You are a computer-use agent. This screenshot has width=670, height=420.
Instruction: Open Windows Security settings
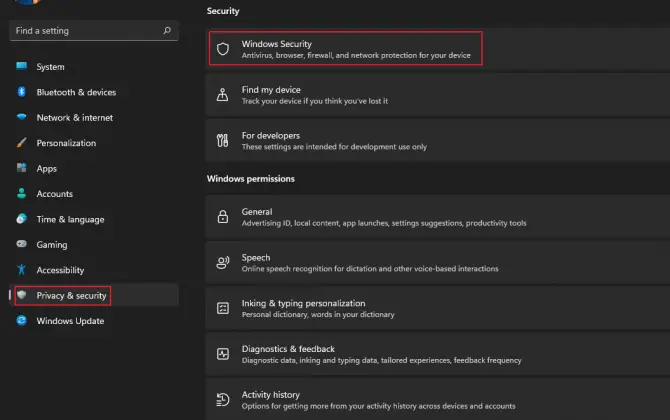point(438,49)
